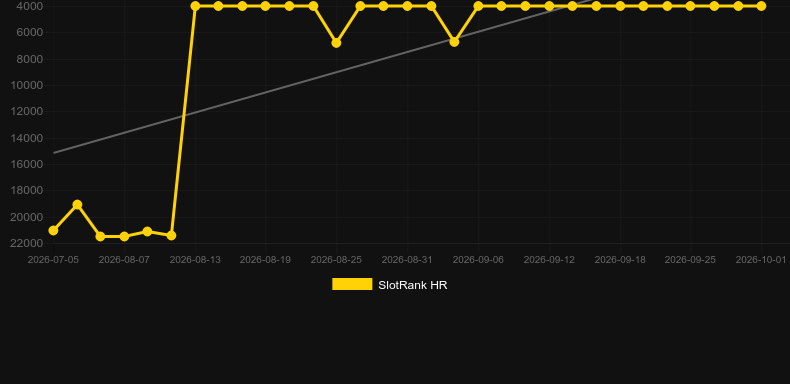Select the final data point at 2026-10-01
The image size is (790, 384).
[761, 6]
